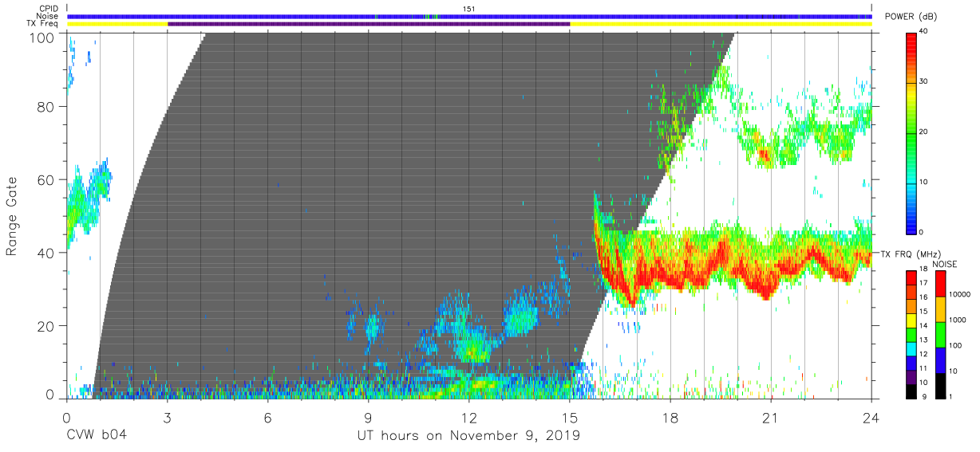The width and height of the screenshot is (980, 452).
Task: Click the green swatch on noise legend
Action: click(942, 333)
